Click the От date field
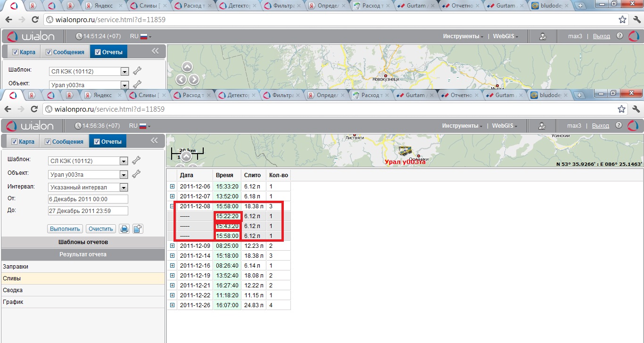 coord(88,199)
